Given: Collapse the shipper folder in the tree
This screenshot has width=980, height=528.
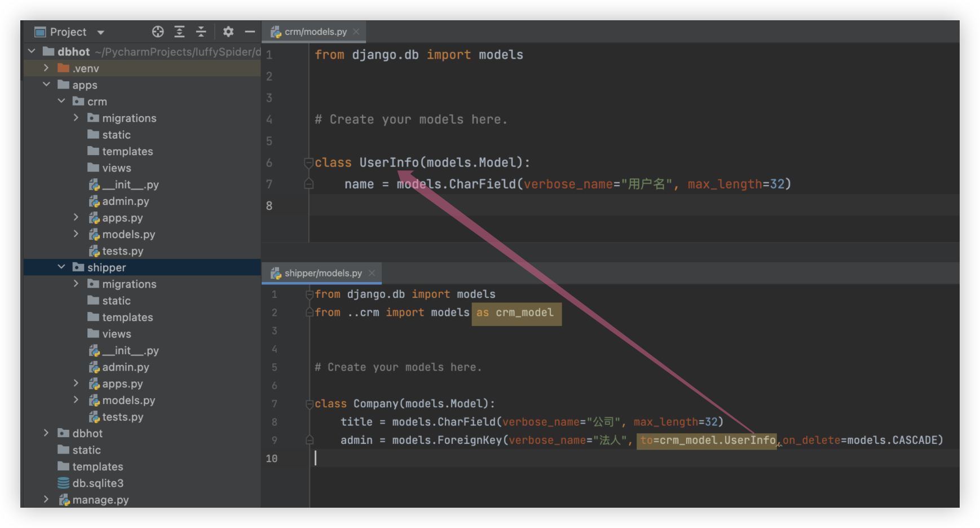Looking at the screenshot, I should (x=61, y=267).
